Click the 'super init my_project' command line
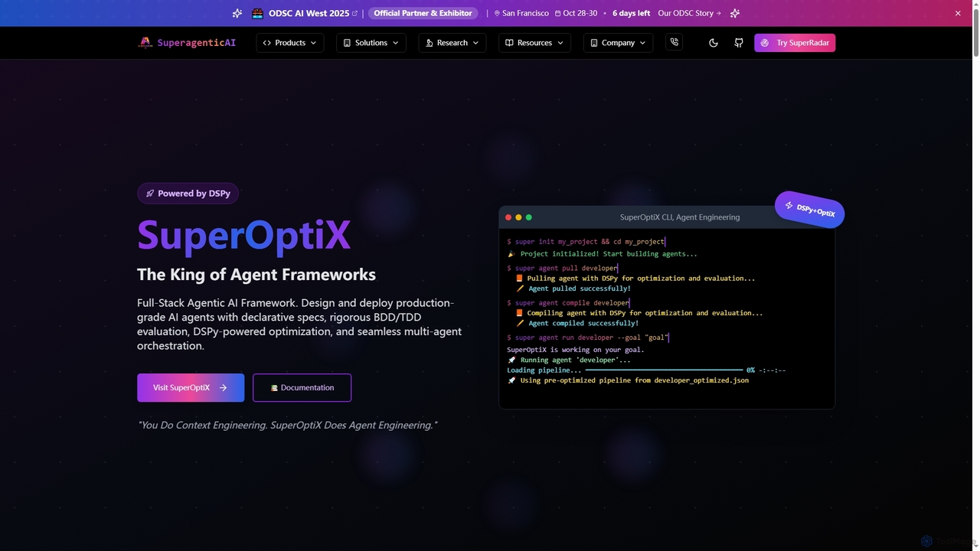Viewport: 980px width, 551px height. tap(586, 242)
